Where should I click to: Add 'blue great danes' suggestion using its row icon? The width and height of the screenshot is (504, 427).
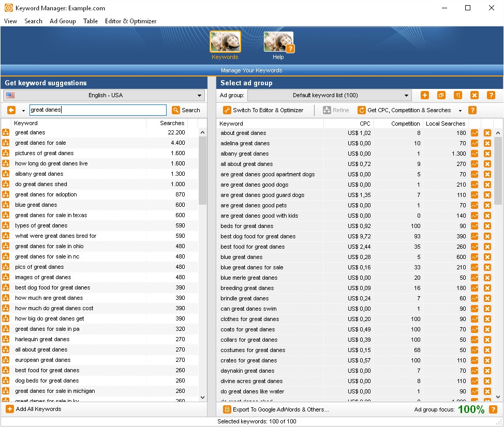(x=6, y=205)
